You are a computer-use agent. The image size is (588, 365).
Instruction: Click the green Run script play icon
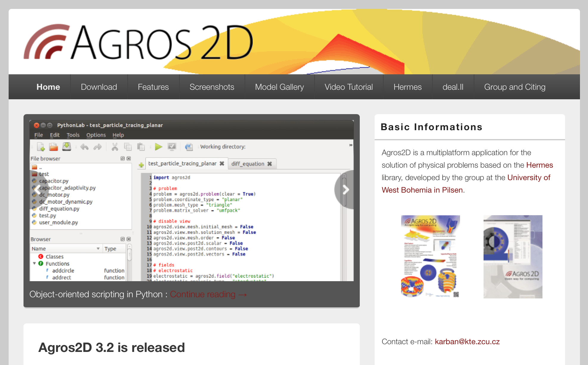coord(159,147)
